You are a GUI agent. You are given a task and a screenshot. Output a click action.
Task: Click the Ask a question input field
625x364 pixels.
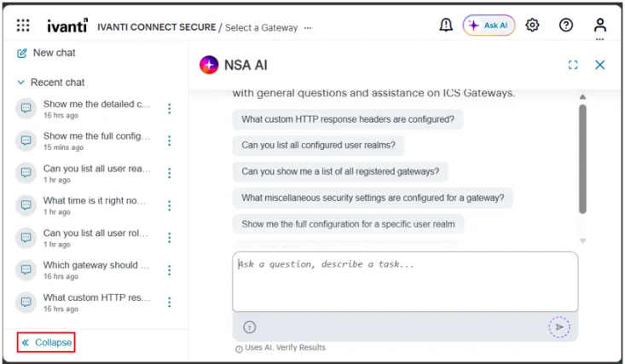click(x=405, y=282)
